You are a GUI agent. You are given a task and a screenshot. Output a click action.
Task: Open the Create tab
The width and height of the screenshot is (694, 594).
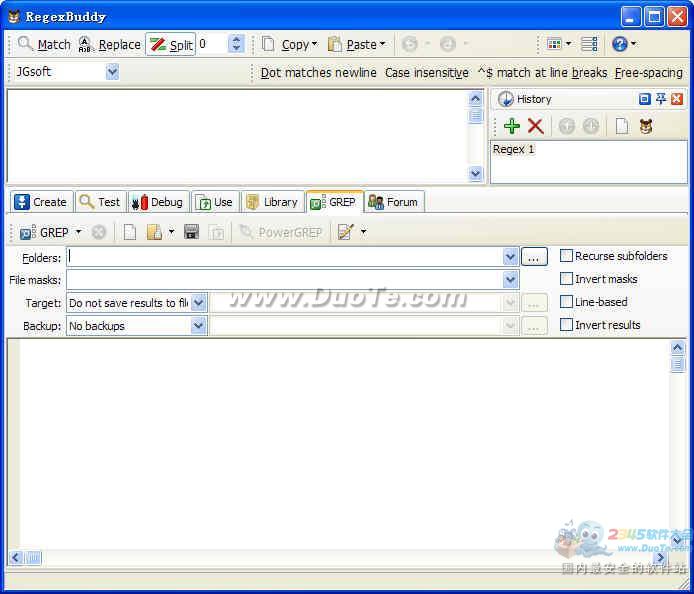click(x=41, y=202)
